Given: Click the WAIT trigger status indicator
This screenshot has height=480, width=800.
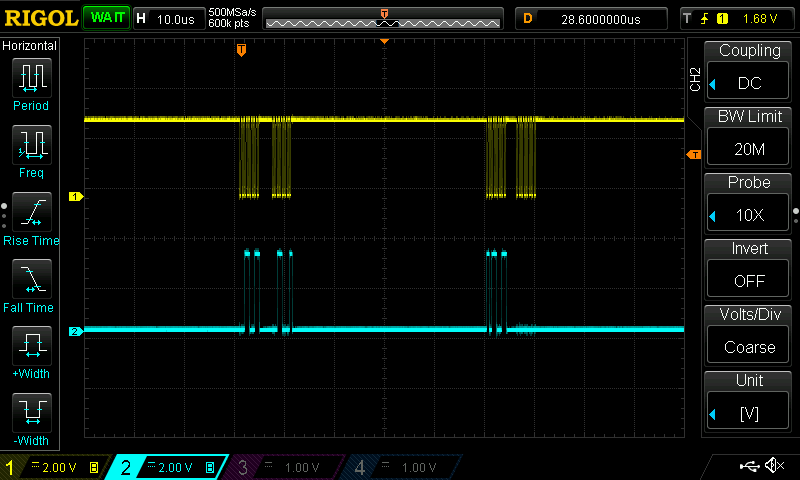Looking at the screenshot, I should click(x=107, y=18).
